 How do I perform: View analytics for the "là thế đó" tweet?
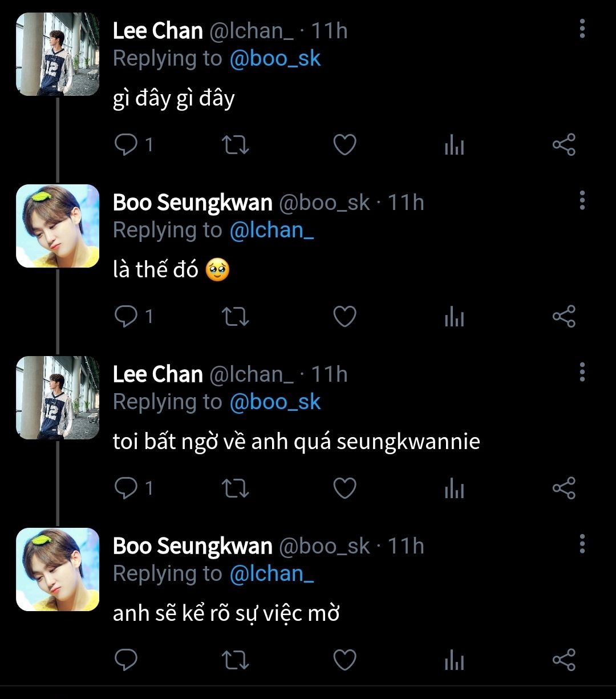[x=454, y=317]
